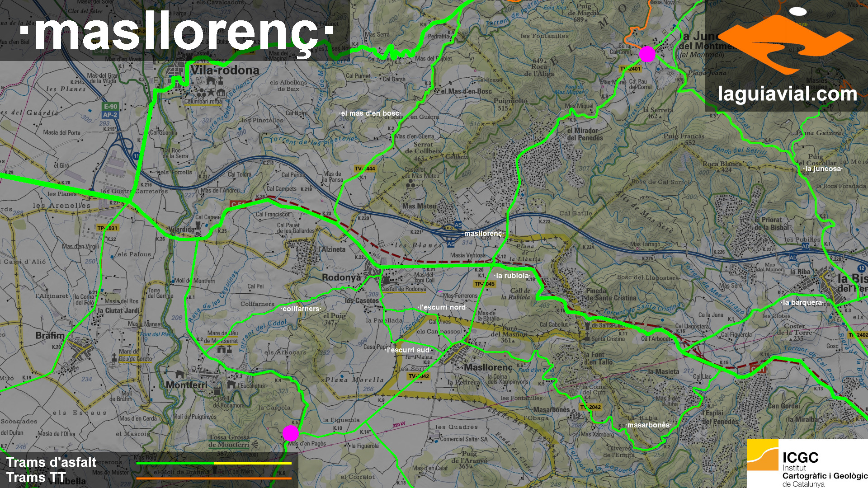868x488 pixels.
Task: Click the white '·l'escurri sud·' label
Action: click(409, 350)
